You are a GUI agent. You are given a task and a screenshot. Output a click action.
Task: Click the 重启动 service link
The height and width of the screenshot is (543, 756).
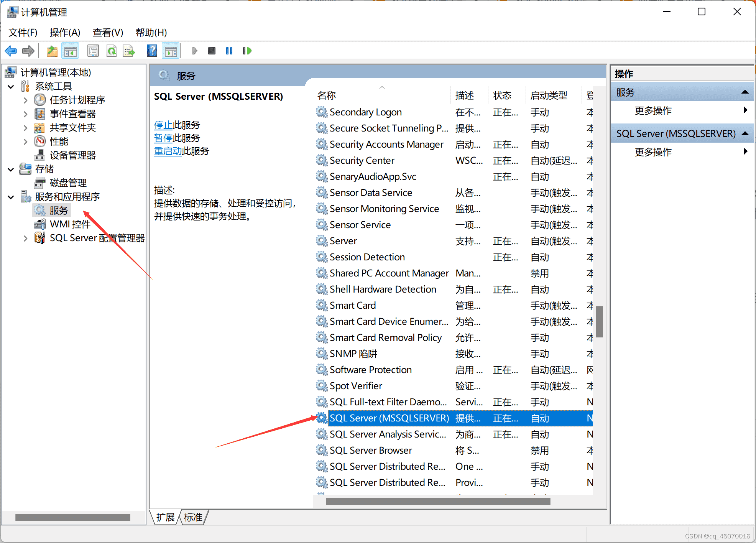click(x=168, y=151)
